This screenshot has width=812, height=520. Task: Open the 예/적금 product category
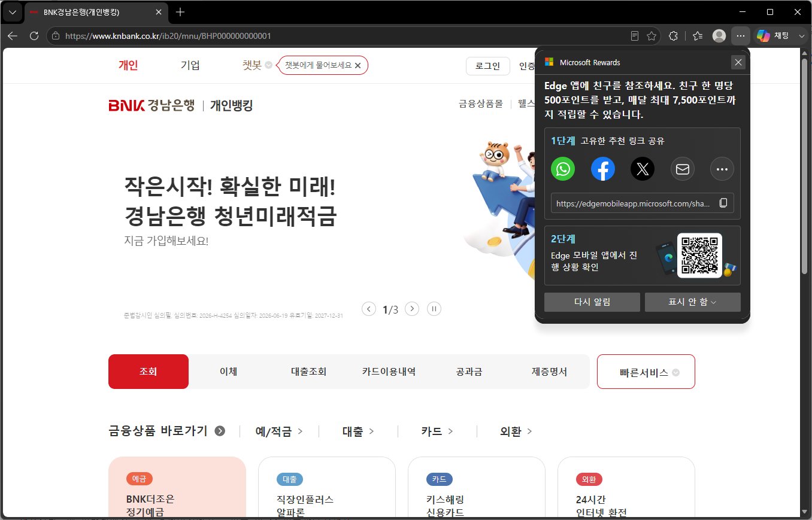[x=279, y=431]
